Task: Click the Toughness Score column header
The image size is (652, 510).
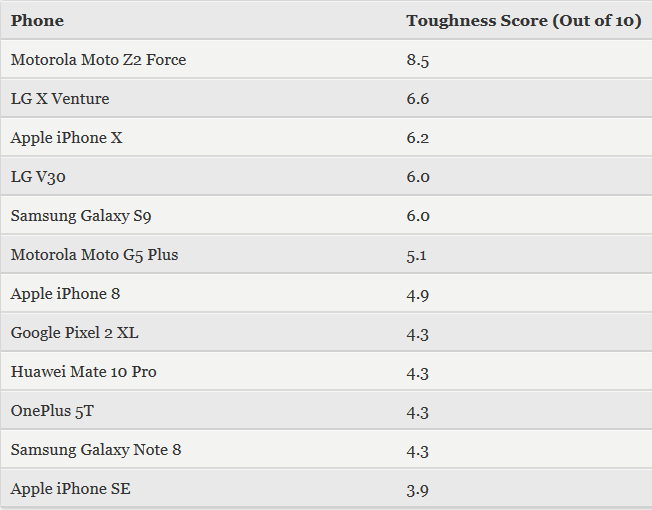Action: coord(523,21)
